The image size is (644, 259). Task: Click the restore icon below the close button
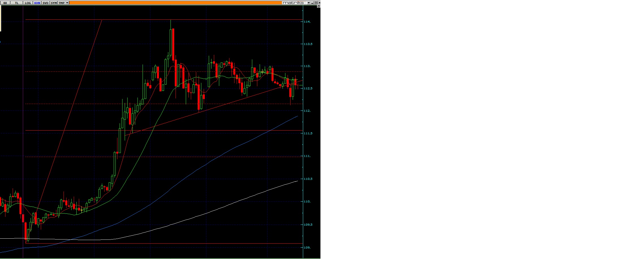point(319,6)
